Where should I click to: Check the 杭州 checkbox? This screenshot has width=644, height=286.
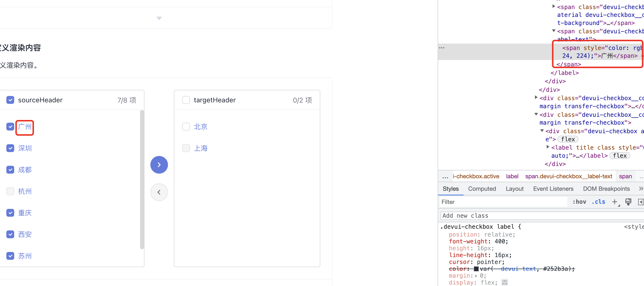(10, 191)
